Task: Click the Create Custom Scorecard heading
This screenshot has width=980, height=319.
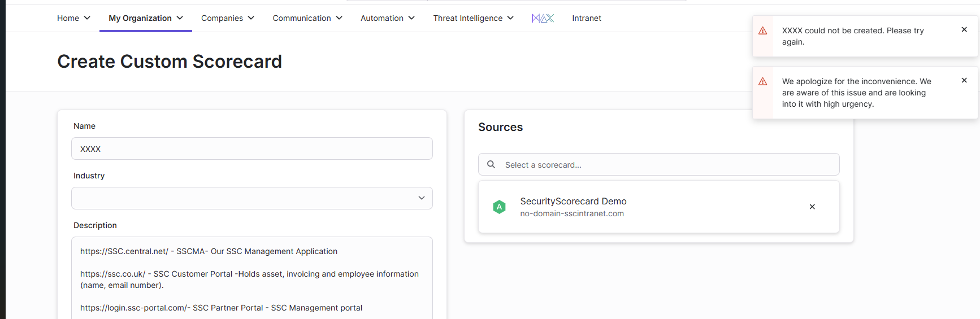Action: tap(170, 61)
